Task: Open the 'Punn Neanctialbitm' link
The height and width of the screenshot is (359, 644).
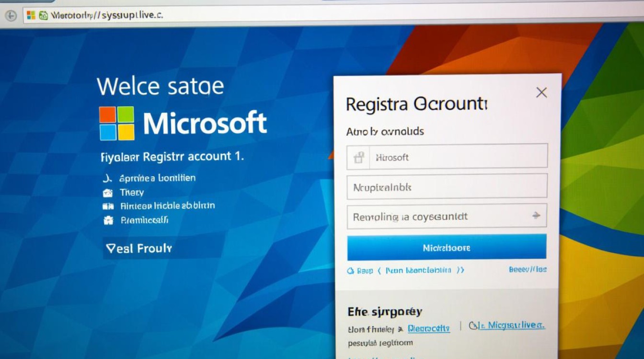Action: click(x=418, y=270)
